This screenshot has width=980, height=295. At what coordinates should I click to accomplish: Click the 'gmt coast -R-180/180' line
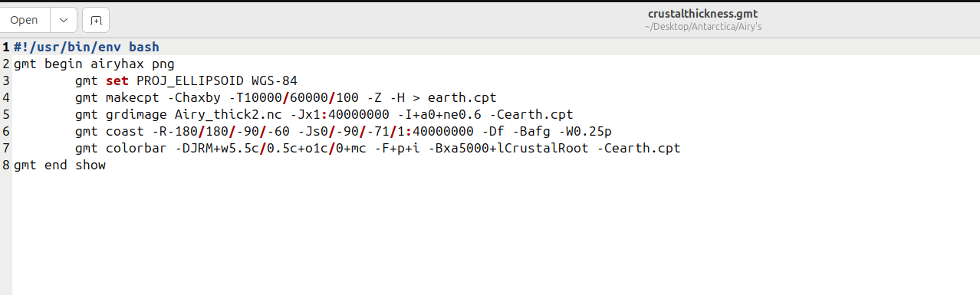tap(344, 132)
